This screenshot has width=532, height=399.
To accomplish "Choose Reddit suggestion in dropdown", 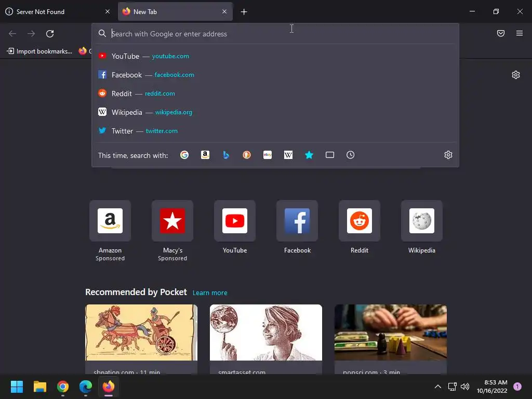I will click(x=275, y=94).
